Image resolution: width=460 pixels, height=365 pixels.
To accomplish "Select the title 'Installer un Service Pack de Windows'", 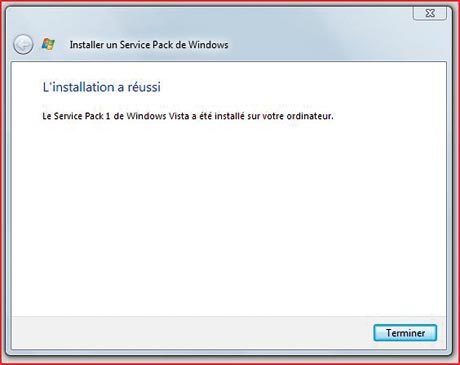I will point(149,45).
